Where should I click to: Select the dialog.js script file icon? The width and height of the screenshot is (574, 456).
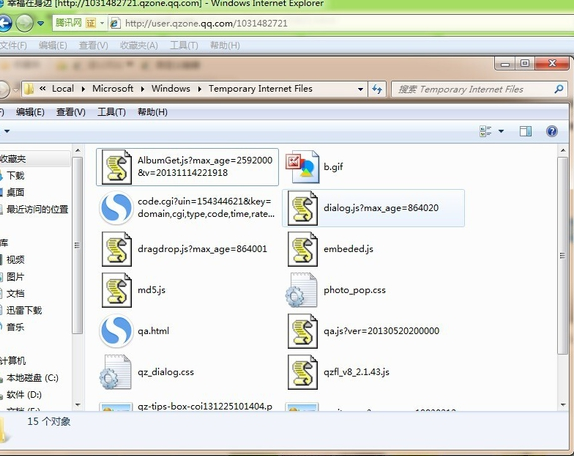click(x=302, y=208)
